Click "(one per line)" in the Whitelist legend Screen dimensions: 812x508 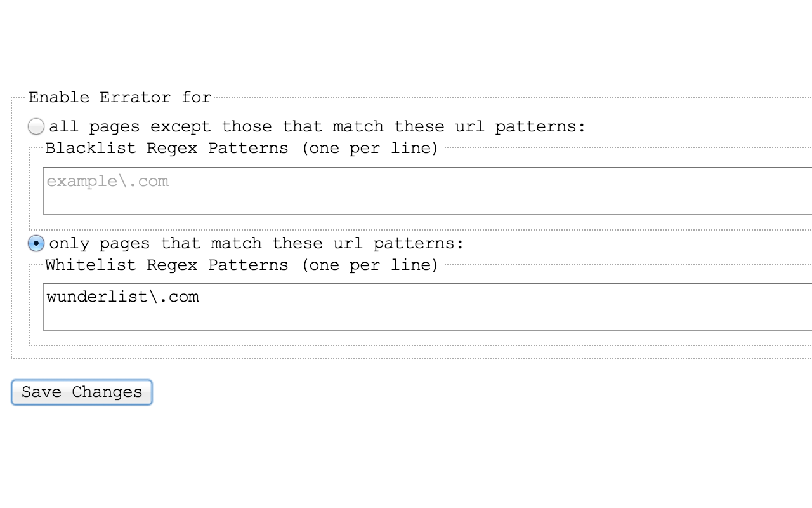pyautogui.click(x=370, y=265)
